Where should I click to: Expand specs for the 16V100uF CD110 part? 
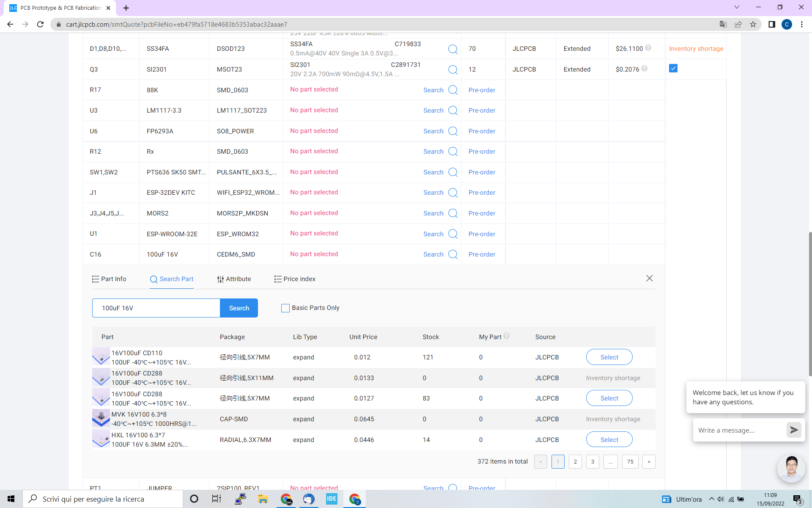click(x=303, y=357)
